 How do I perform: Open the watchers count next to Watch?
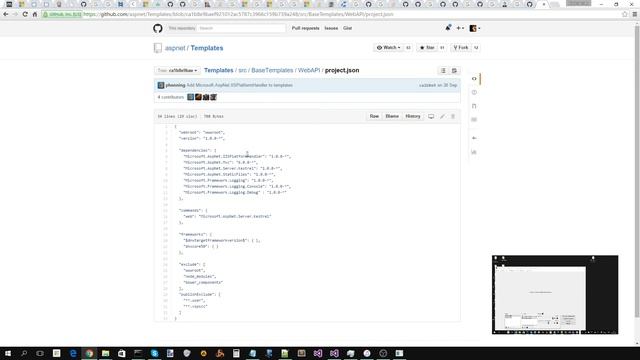pyautogui.click(x=408, y=48)
